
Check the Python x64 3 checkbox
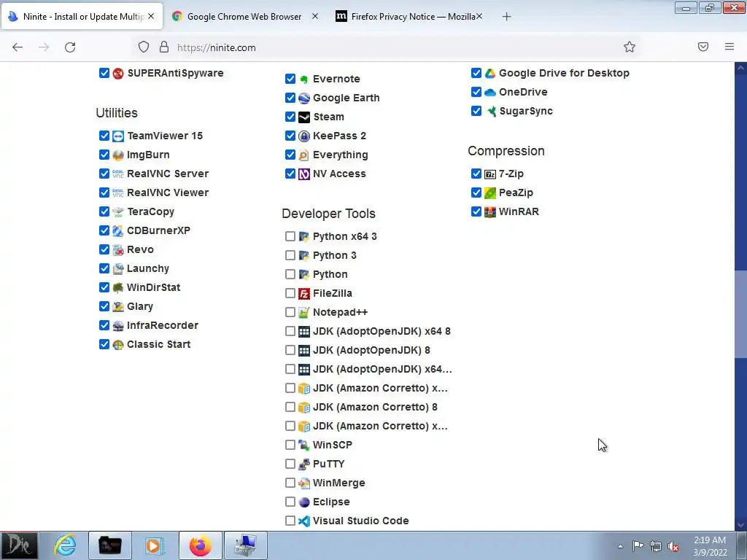coord(290,236)
